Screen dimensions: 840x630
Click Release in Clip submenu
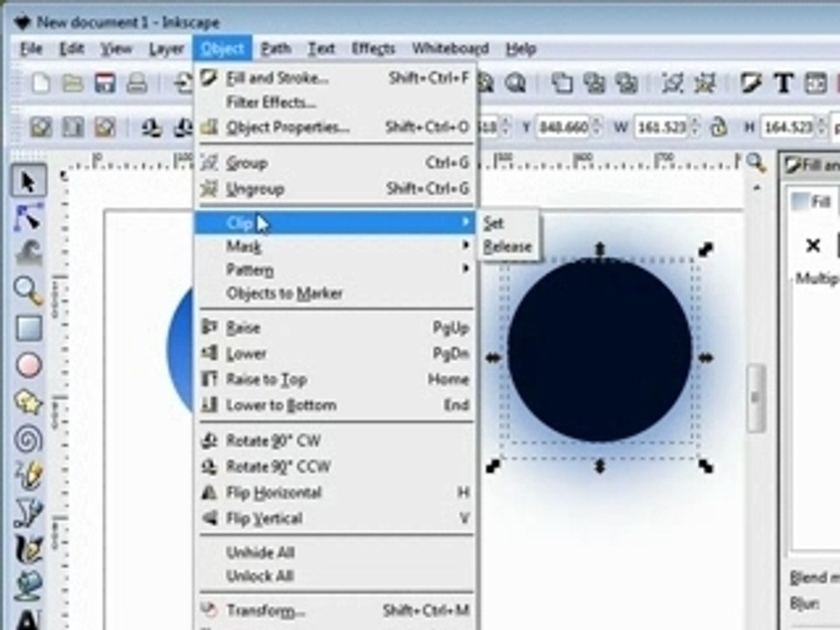click(x=507, y=247)
